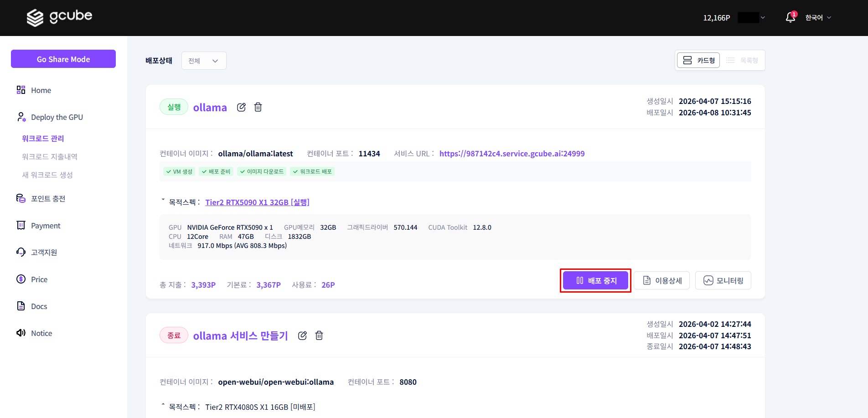Click the VM 생성 step tag
The height and width of the screenshot is (418, 868).
pos(179,171)
